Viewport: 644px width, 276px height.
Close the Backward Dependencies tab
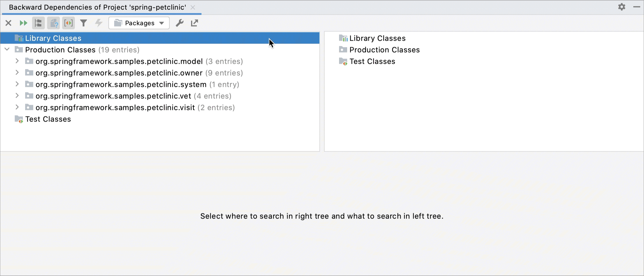tap(193, 8)
